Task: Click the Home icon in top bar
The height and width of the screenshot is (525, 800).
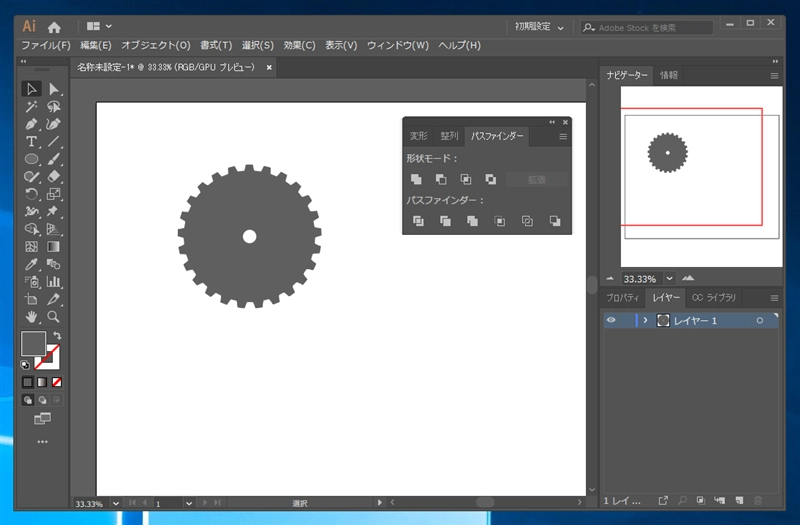Action: pos(54,27)
